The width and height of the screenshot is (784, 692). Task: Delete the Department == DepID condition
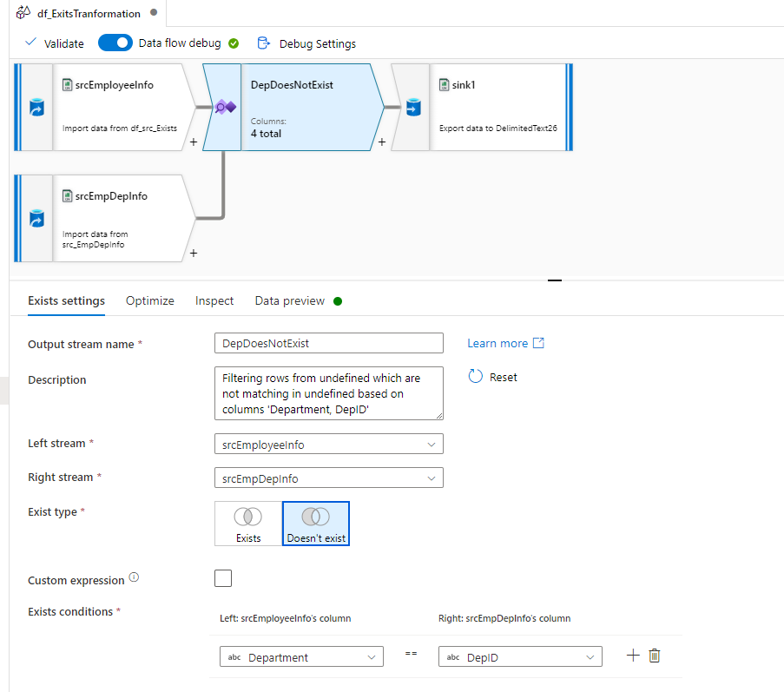point(655,656)
